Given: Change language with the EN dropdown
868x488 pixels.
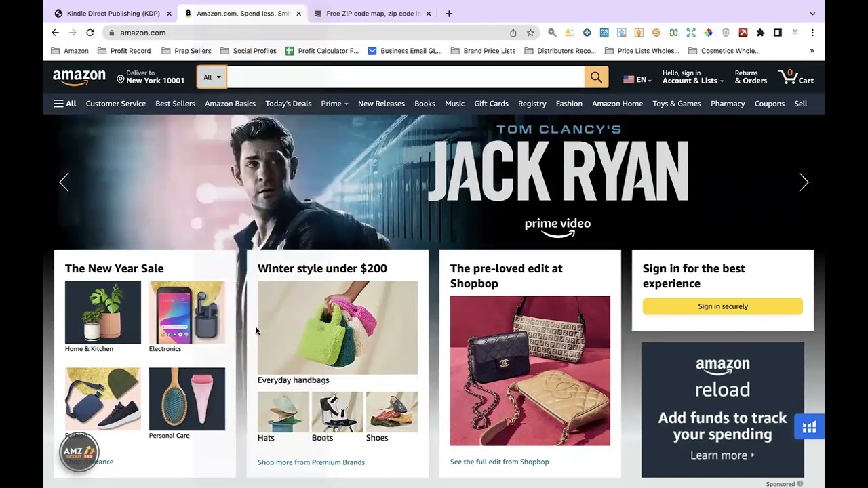Looking at the screenshot, I should (637, 80).
